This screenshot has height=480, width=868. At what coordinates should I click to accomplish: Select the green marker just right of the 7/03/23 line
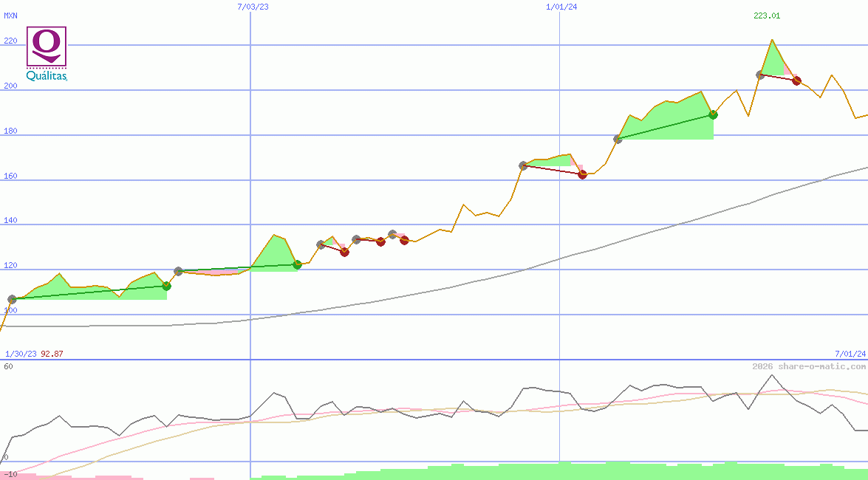point(297,264)
